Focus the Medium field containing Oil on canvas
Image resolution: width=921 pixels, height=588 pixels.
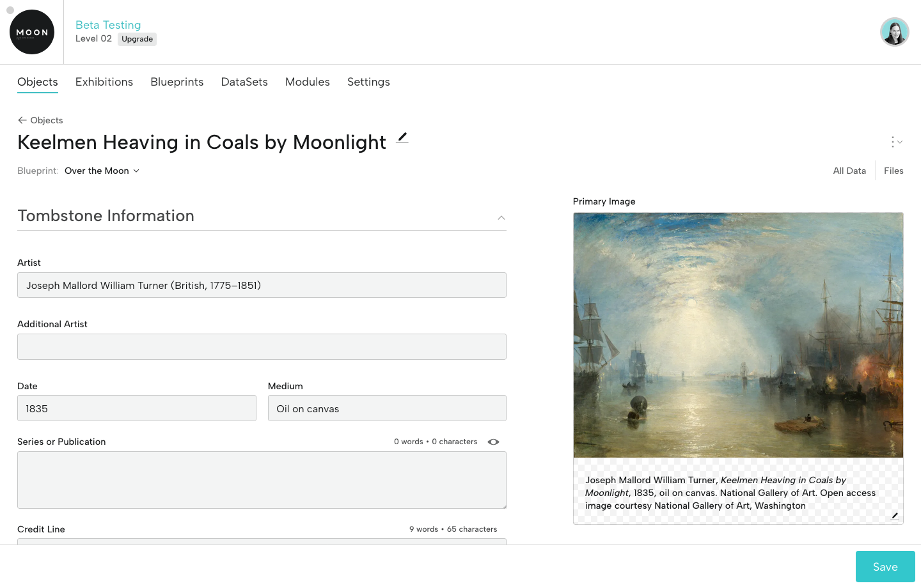click(387, 408)
